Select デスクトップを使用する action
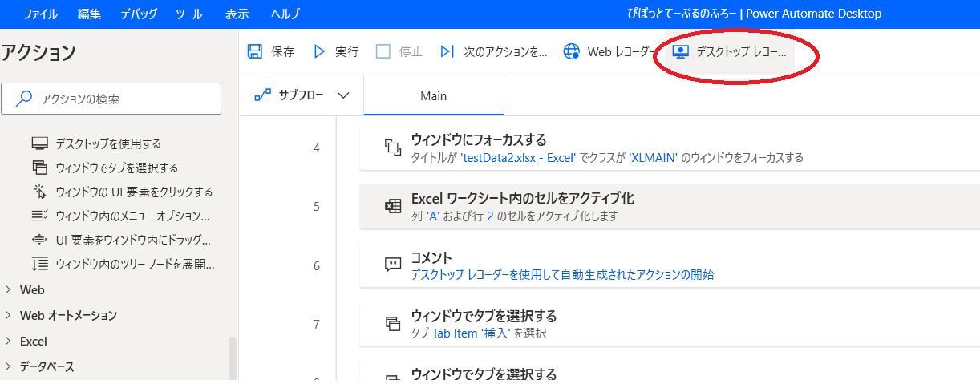The width and height of the screenshot is (980, 384). pyautogui.click(x=107, y=143)
